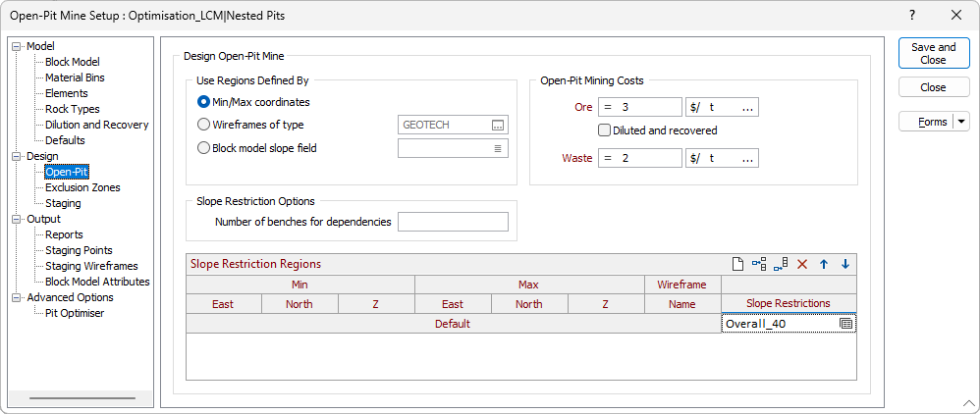This screenshot has width=980, height=414.
Task: Go to the Pit Optimiser page
Action: pos(75,313)
